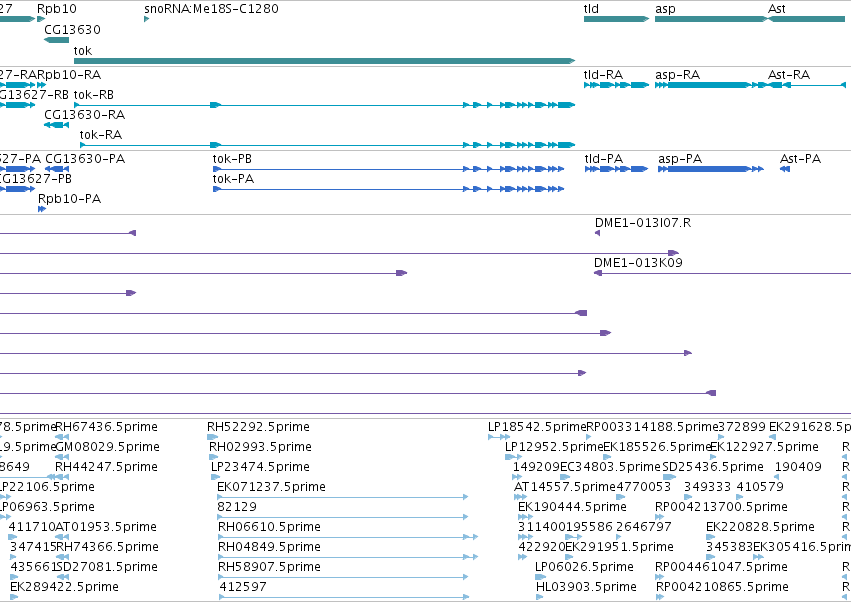This screenshot has width=851, height=602.
Task: Select the snoRNA:Me18S-C1280 gene label
Action: pos(211,9)
